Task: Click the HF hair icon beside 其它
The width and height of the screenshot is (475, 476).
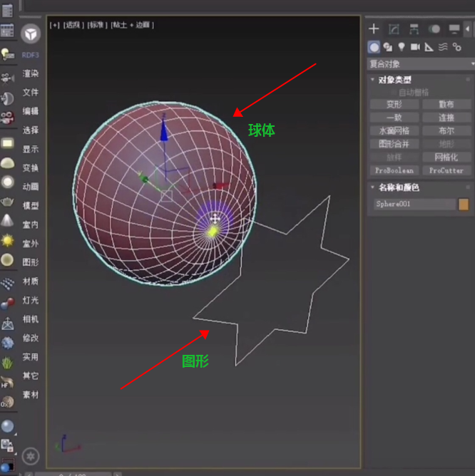Action: [7, 383]
